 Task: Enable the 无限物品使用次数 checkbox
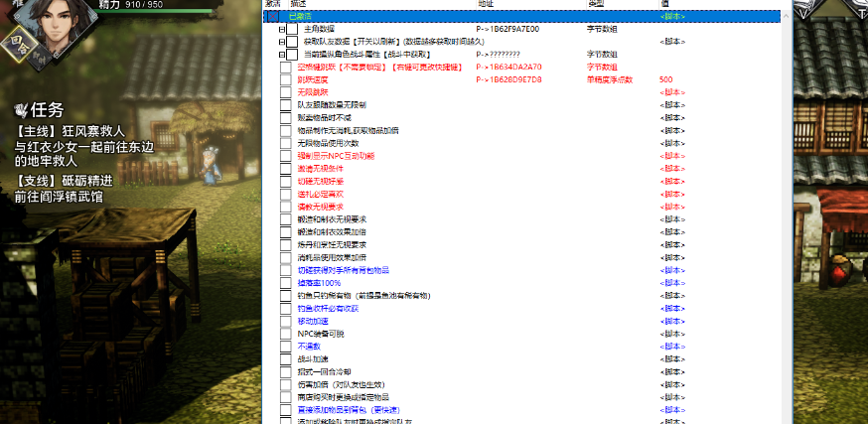click(x=286, y=144)
